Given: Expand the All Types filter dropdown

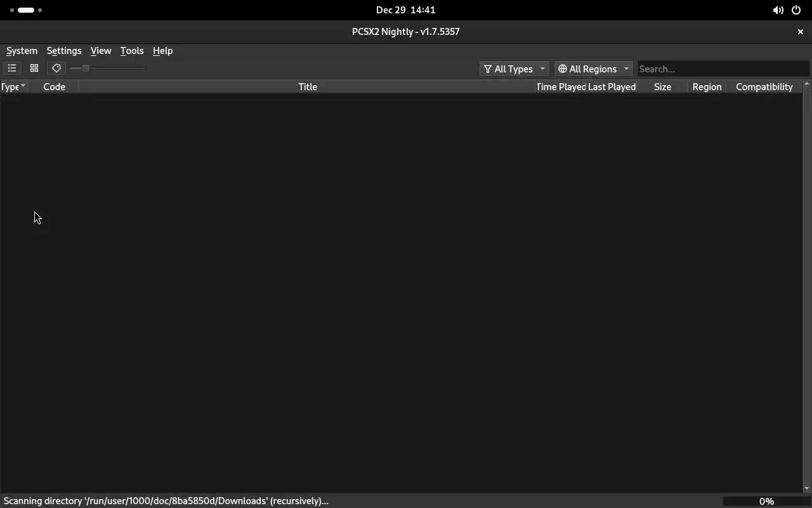Looking at the screenshot, I should pyautogui.click(x=514, y=69).
